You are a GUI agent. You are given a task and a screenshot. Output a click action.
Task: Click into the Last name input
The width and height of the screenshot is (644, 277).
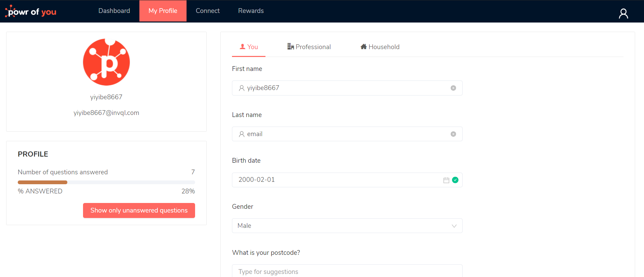tap(347, 134)
